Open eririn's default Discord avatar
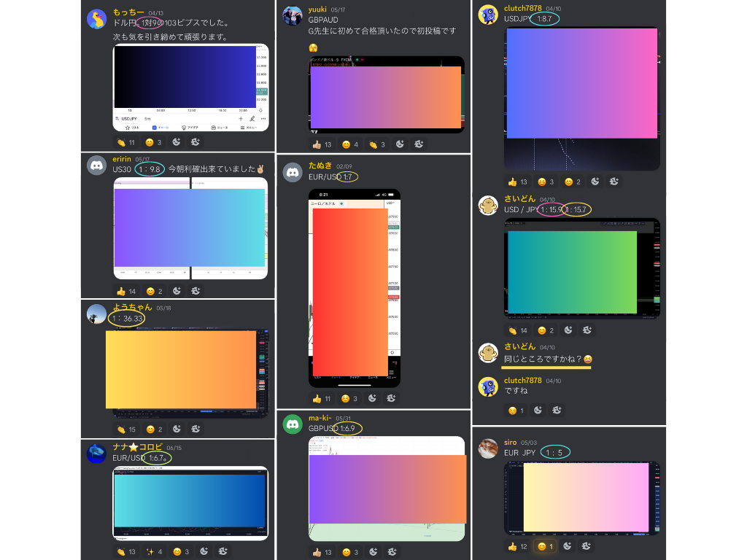747x560 pixels. pyautogui.click(x=97, y=166)
